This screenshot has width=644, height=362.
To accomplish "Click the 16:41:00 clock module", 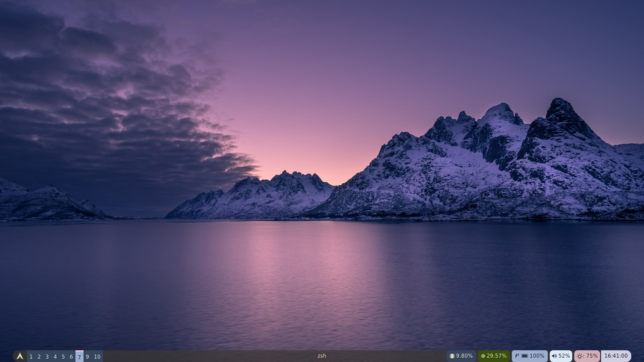I will 616,356.
